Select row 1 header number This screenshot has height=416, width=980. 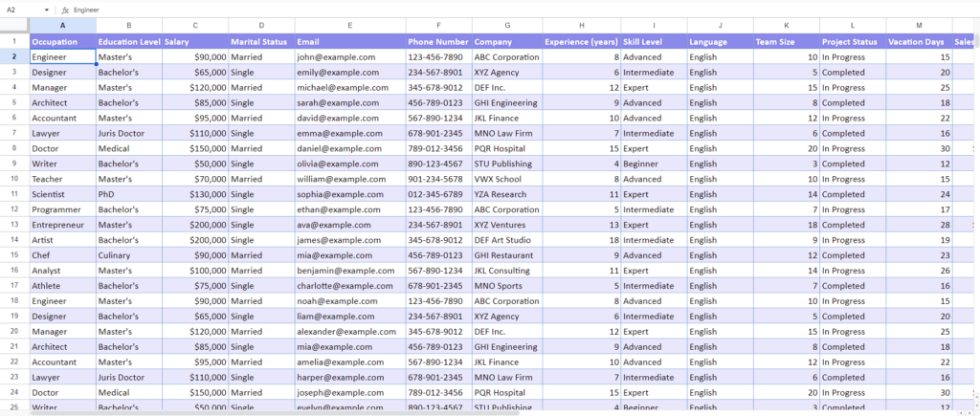pyautogui.click(x=14, y=42)
